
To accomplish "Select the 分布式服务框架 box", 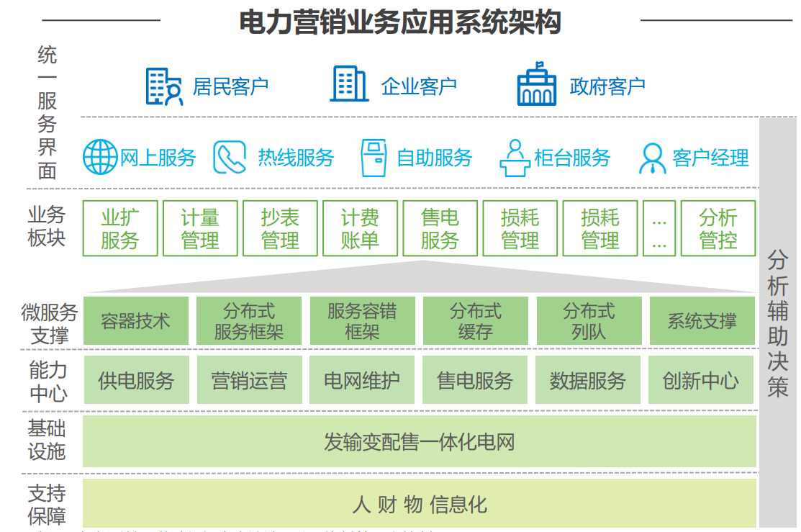I will pyautogui.click(x=249, y=321).
